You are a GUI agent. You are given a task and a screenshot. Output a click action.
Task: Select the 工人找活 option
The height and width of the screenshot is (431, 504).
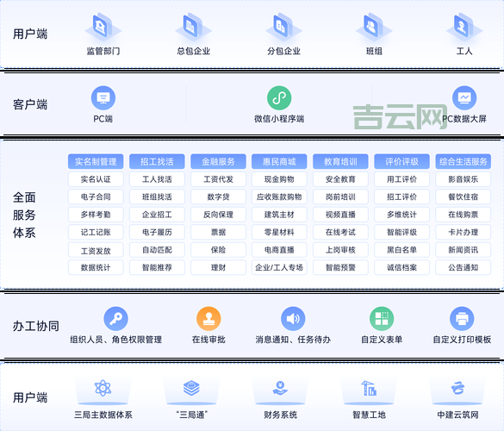pos(157,179)
